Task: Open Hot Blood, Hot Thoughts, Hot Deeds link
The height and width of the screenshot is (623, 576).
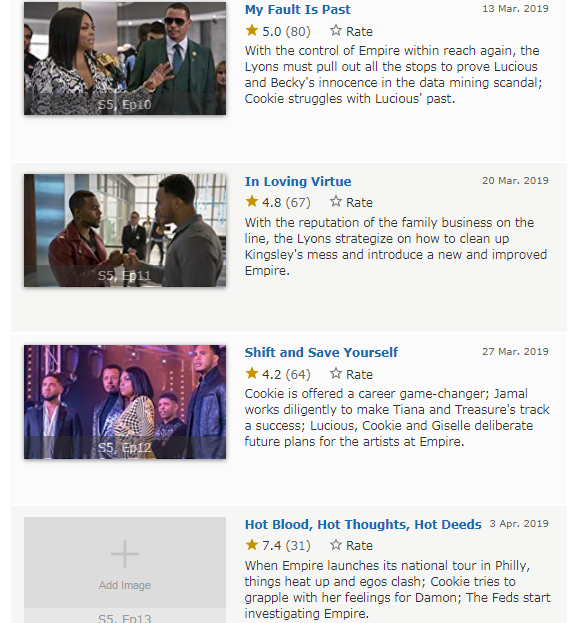Action: pos(363,524)
